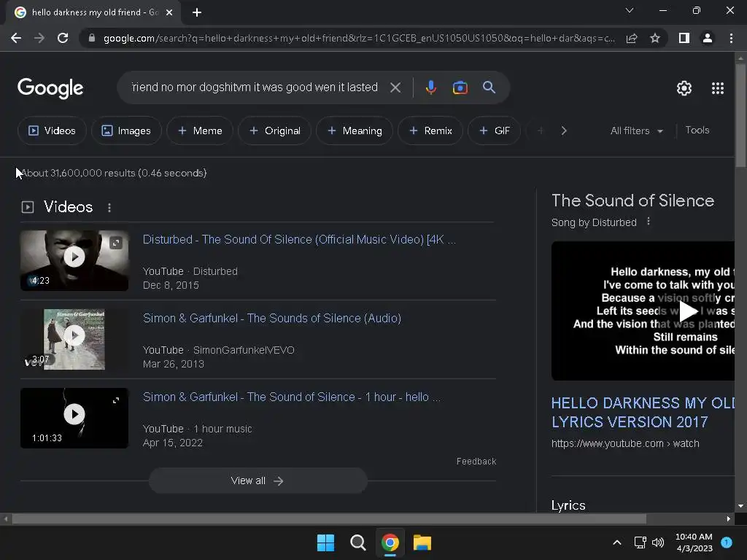Open HELLO DARKNESS LYRICS VERSION 2017 link
747x560 pixels.
point(643,413)
